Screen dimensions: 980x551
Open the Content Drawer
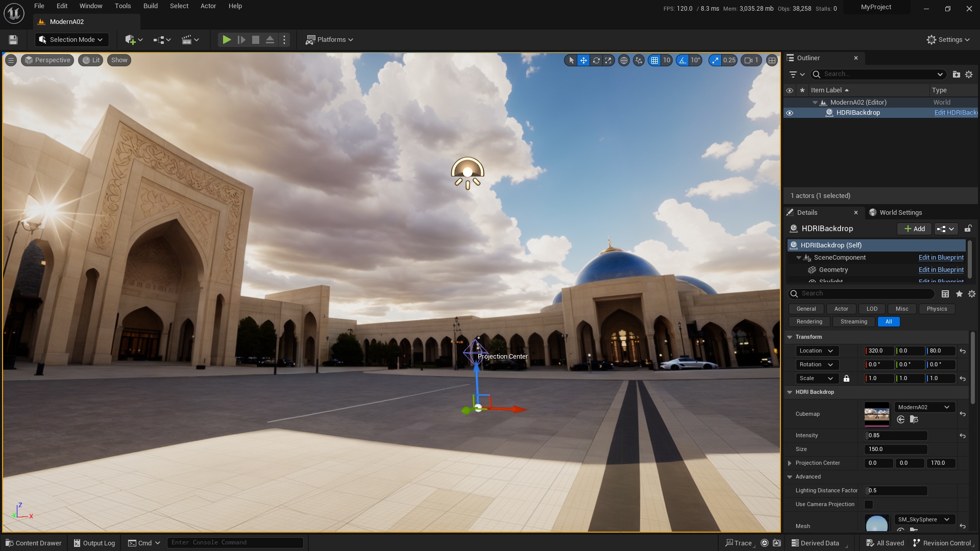click(33, 542)
